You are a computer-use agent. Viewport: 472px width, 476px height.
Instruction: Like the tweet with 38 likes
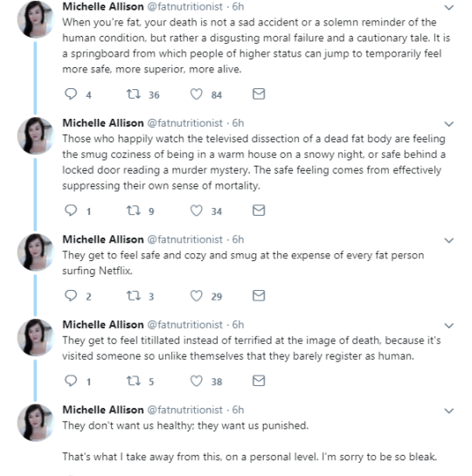196,381
